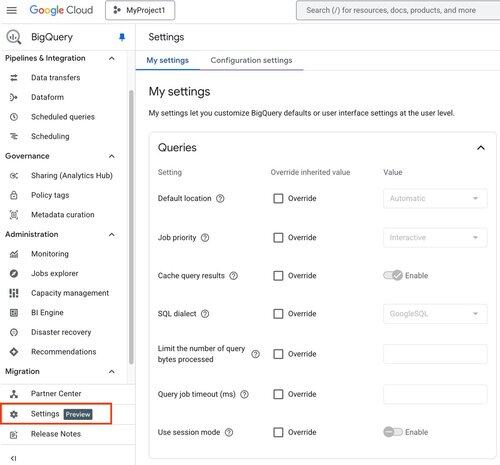
Task: Switch to the Configuration settings tab
Action: pos(251,60)
